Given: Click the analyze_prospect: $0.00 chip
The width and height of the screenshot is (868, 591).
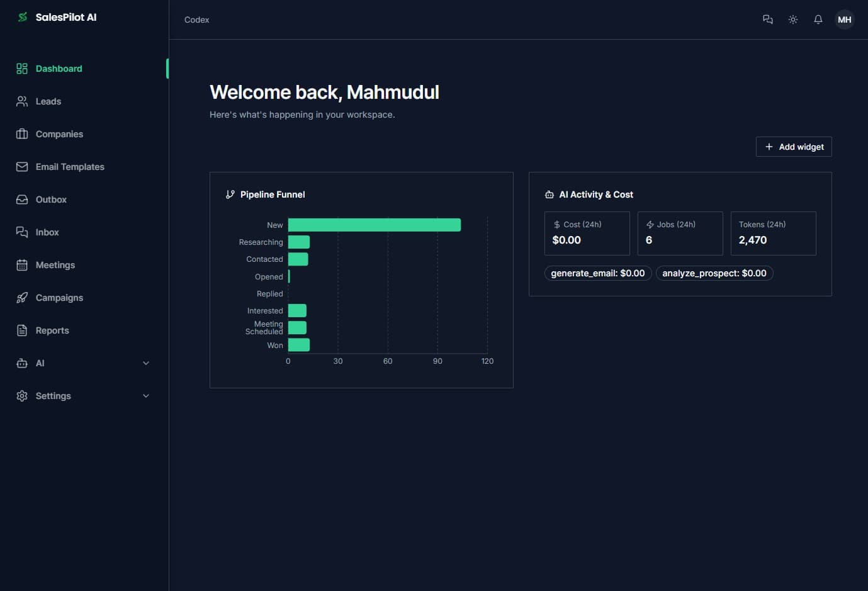Looking at the screenshot, I should (x=714, y=273).
